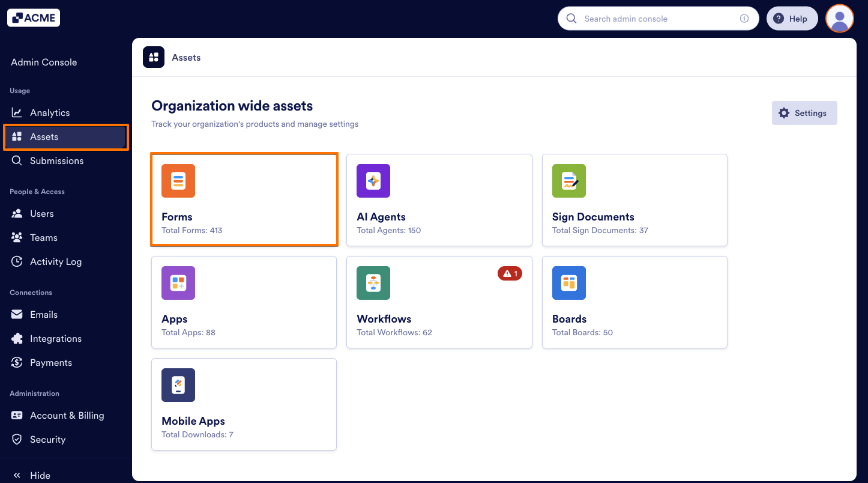Open the Analytics menu item
868x483 pixels.
[x=66, y=112]
